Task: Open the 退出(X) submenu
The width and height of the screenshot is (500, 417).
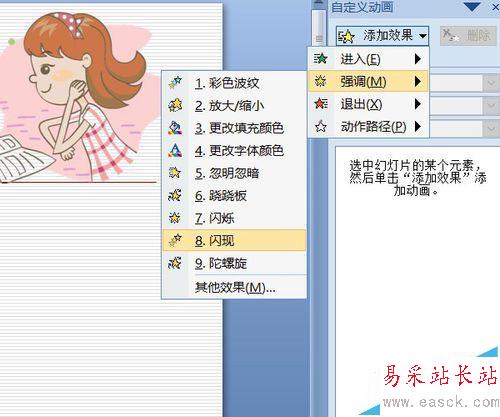Action: click(x=368, y=104)
